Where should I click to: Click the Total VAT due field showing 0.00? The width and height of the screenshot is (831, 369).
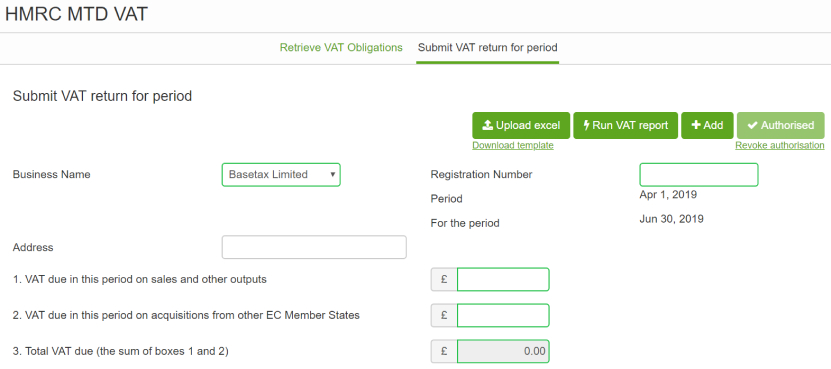(x=503, y=351)
